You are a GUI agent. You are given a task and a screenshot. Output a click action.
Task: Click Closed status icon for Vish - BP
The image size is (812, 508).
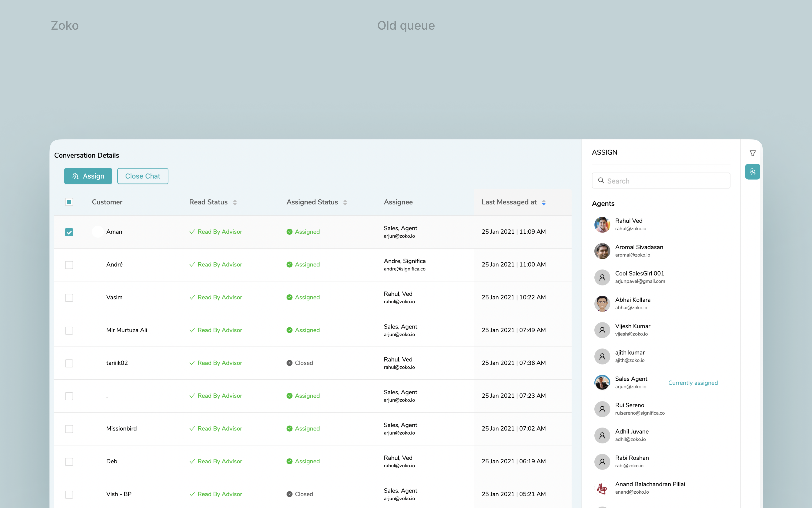tap(289, 494)
